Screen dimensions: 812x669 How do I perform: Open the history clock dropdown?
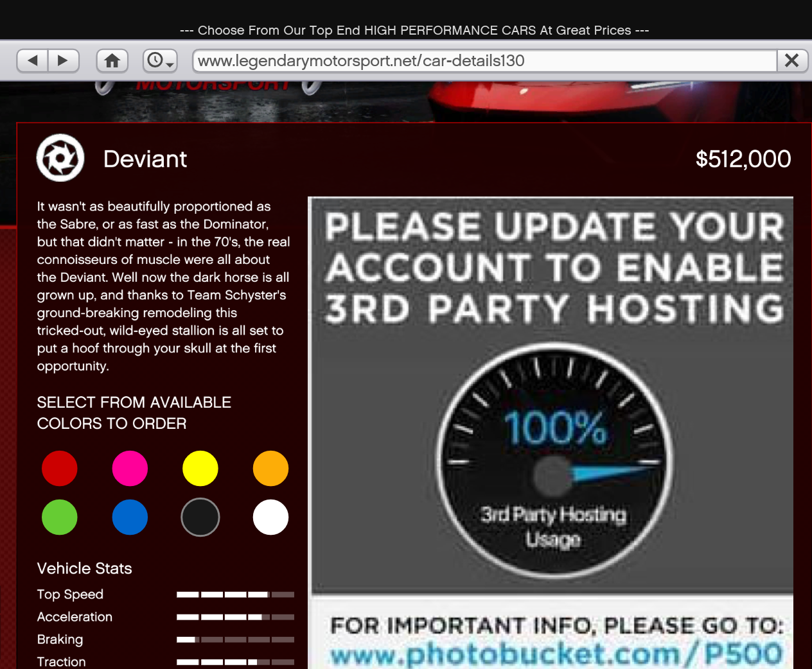pos(160,61)
